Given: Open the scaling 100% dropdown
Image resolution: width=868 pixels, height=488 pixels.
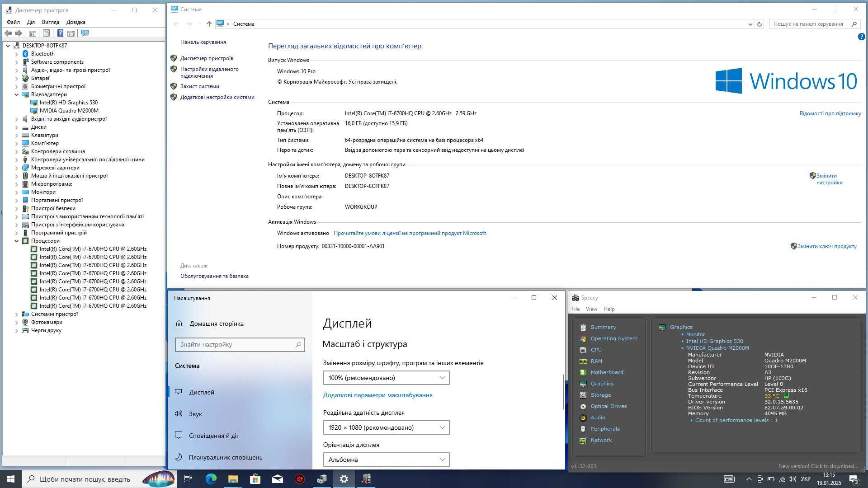Looking at the screenshot, I should [x=386, y=378].
